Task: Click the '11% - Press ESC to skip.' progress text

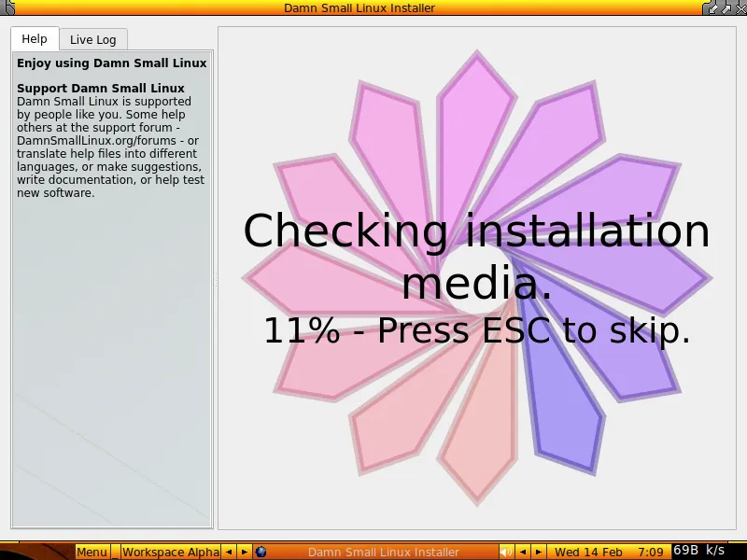Action: (x=477, y=330)
